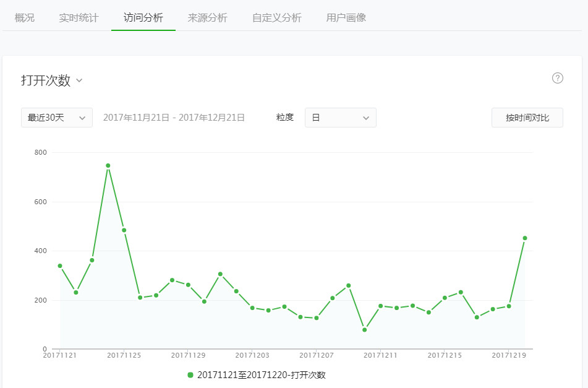Toggle the green legend marker for 打开次数
The height and width of the screenshot is (388, 588).
coord(190,375)
